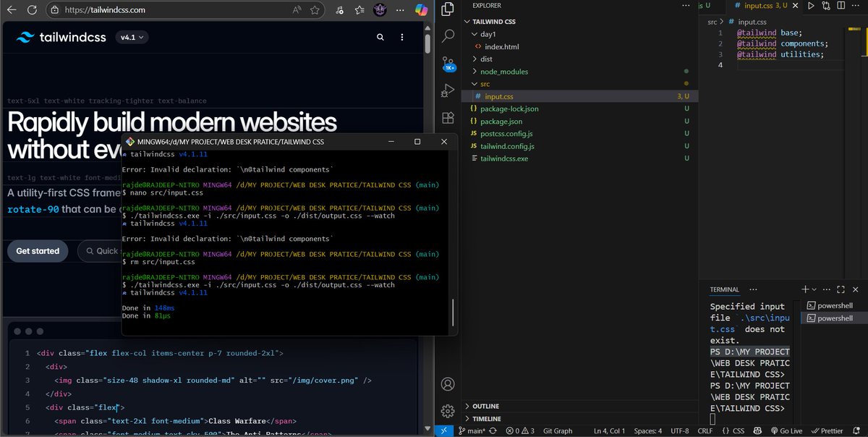The image size is (868, 437).
Task: Open the Copilot icon in Edge toolbar
Action: tap(421, 10)
